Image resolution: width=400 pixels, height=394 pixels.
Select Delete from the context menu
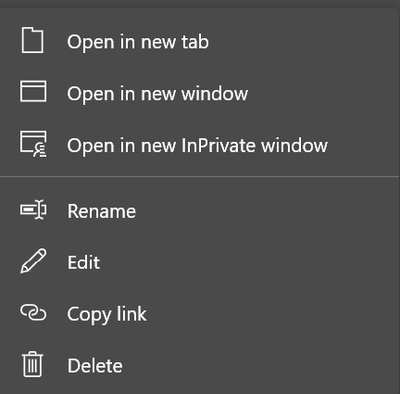[x=200, y=366]
